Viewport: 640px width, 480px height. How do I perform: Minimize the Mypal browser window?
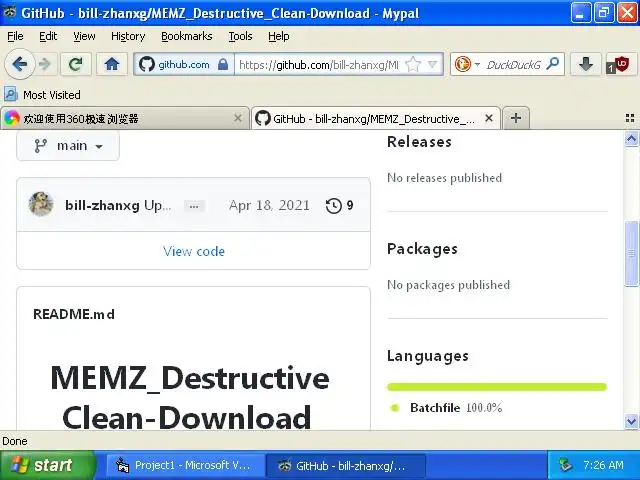580,13
